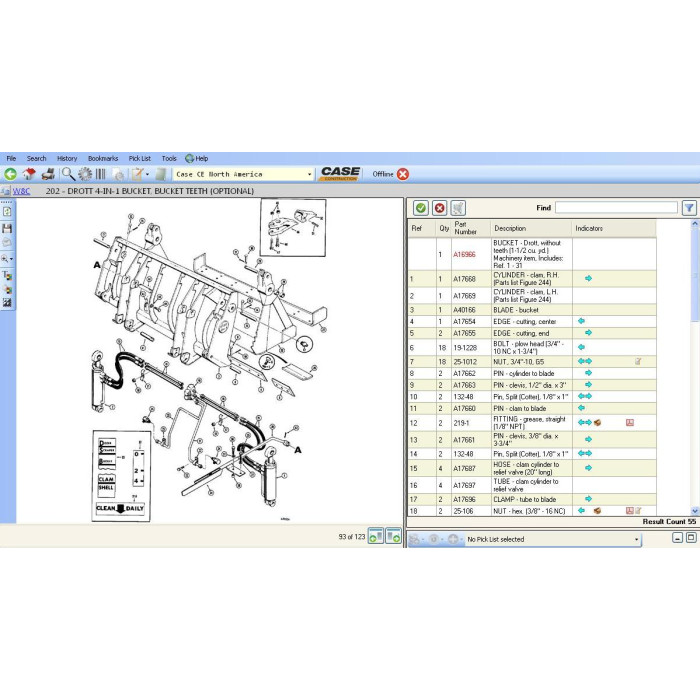This screenshot has height=700, width=700.
Task: Click the red X deselect button
Action: [439, 208]
